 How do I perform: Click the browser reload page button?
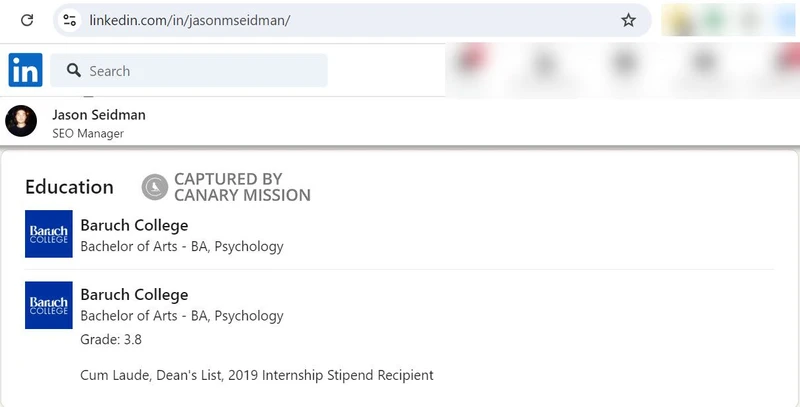click(x=27, y=20)
